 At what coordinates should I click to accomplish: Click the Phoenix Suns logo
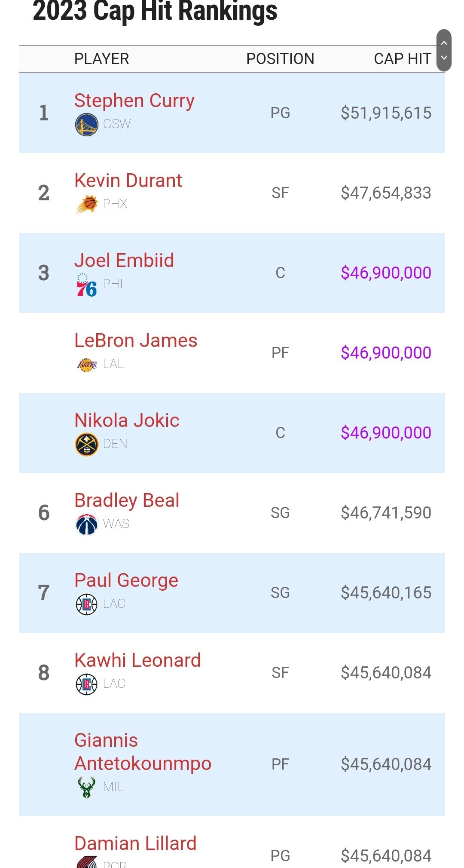(x=86, y=204)
